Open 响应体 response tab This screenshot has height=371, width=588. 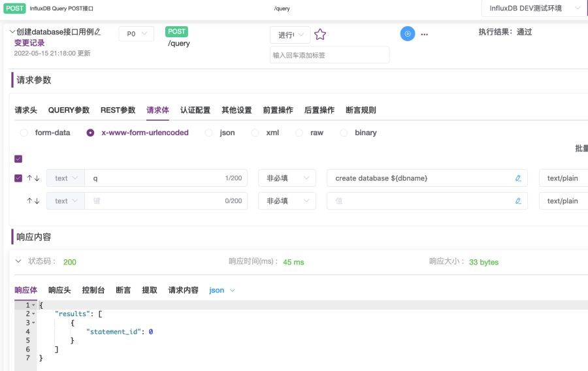pos(26,290)
